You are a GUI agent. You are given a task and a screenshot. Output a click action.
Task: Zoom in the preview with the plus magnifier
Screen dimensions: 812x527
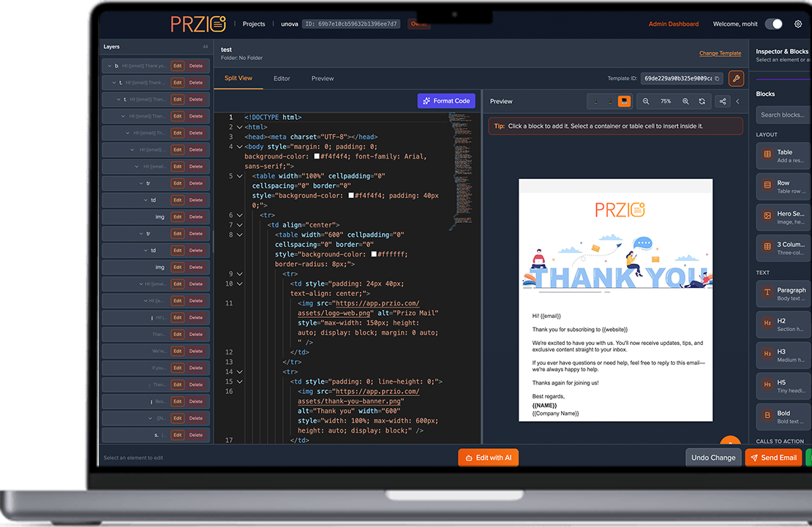(x=685, y=102)
